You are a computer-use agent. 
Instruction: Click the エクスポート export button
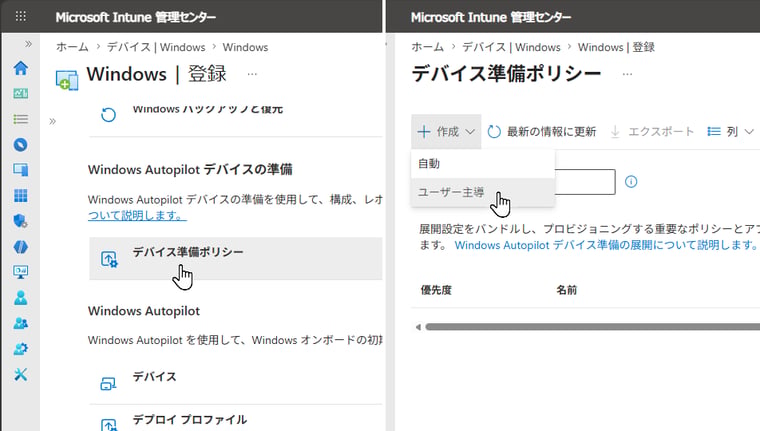coord(652,131)
